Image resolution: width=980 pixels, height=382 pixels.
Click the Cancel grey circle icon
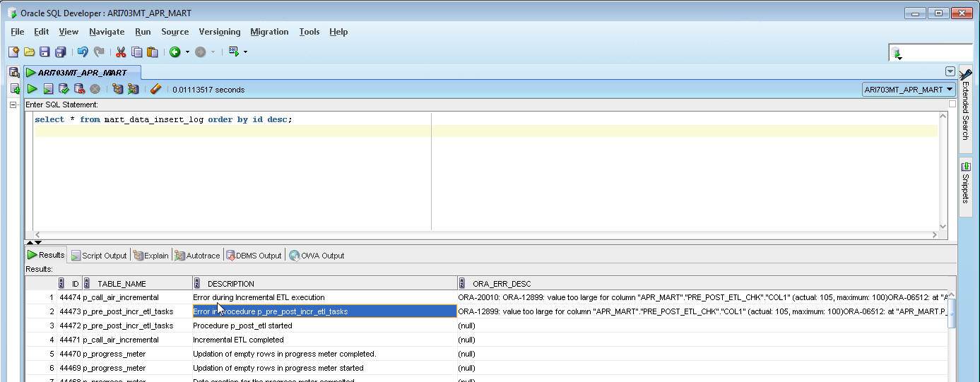tap(95, 89)
